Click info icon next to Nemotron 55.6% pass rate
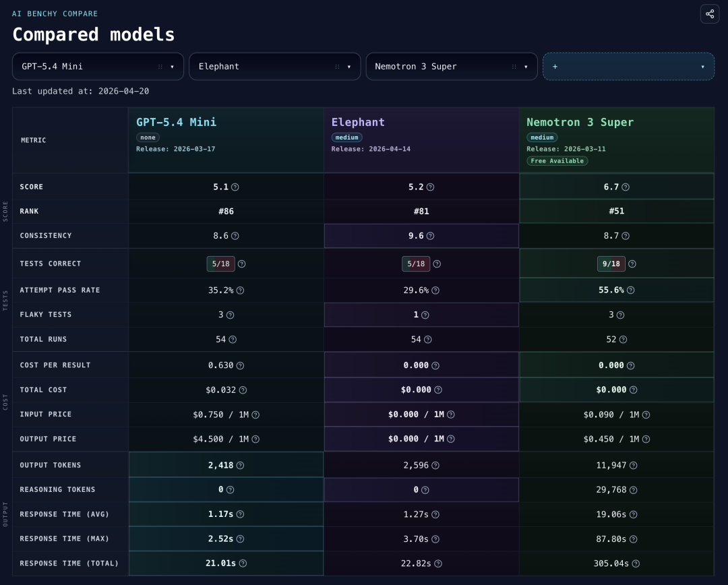This screenshot has height=585, width=728. click(630, 290)
